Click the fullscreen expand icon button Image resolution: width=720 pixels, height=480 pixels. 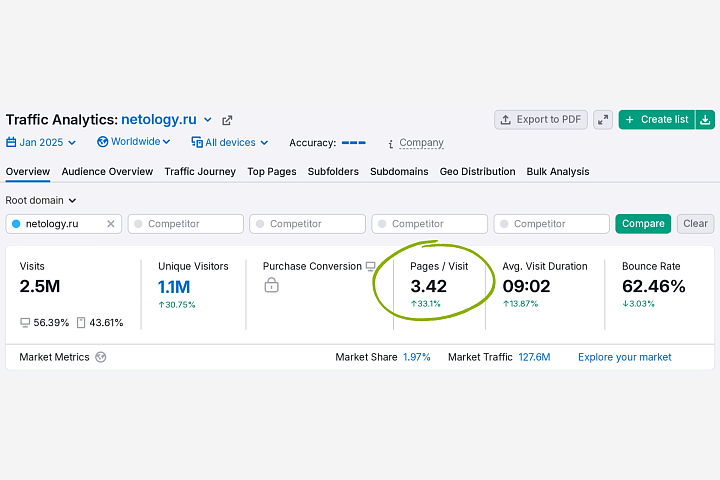point(603,120)
